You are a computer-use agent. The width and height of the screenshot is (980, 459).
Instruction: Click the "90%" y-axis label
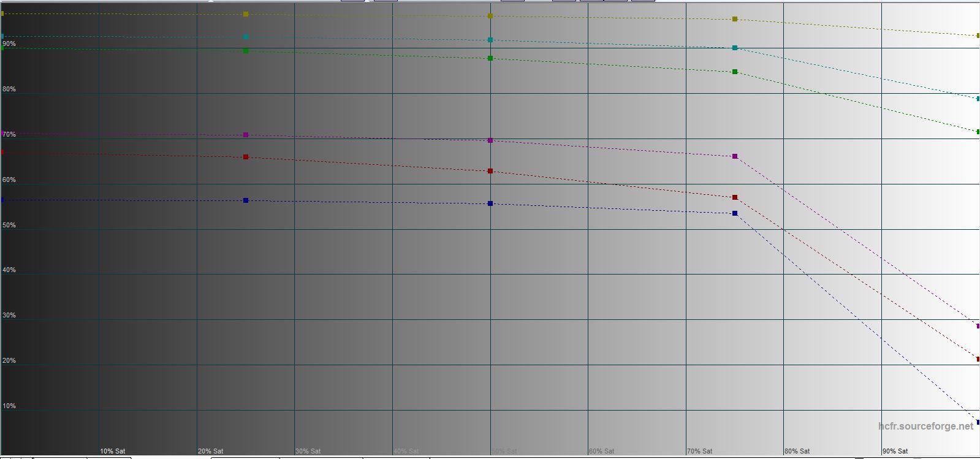pos(9,44)
